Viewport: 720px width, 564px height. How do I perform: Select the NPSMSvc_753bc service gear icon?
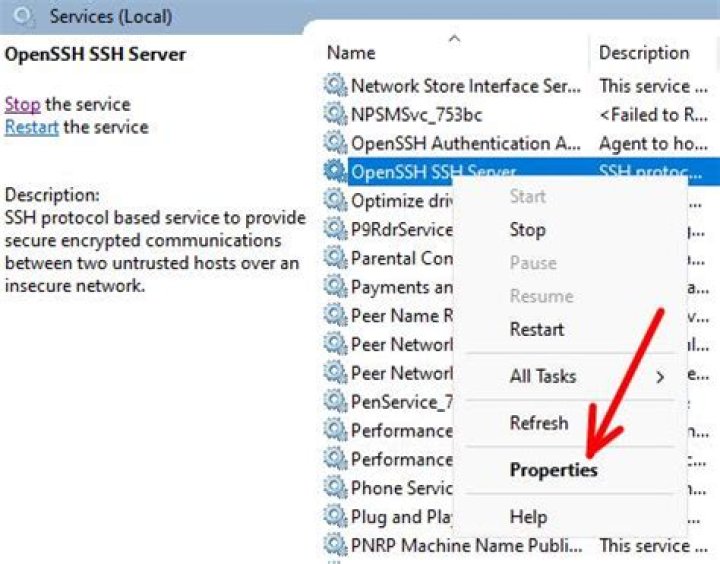pyautogui.click(x=335, y=114)
